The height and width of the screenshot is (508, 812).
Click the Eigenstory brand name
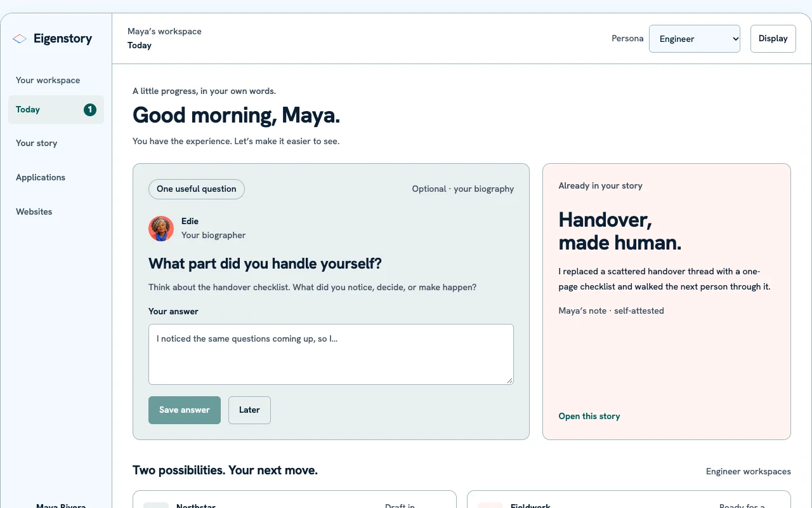(x=63, y=39)
